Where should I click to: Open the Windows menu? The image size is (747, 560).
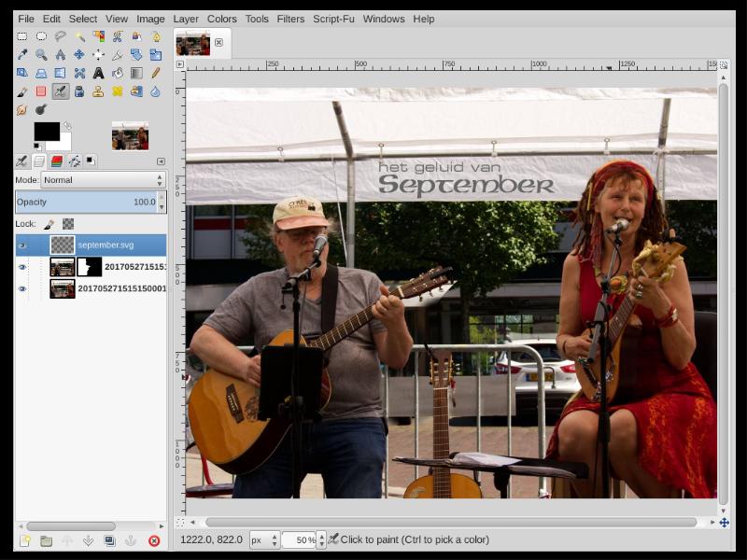point(384,19)
